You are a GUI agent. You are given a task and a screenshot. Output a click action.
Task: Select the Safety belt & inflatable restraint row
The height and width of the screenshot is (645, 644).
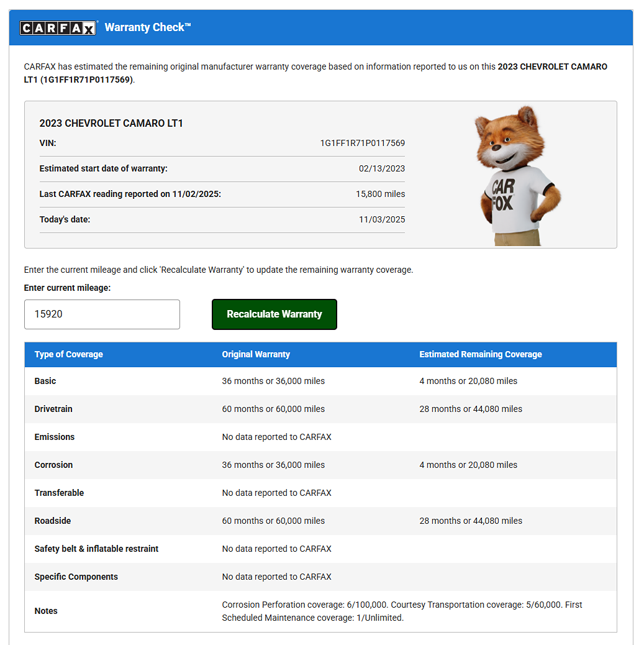[x=96, y=549]
